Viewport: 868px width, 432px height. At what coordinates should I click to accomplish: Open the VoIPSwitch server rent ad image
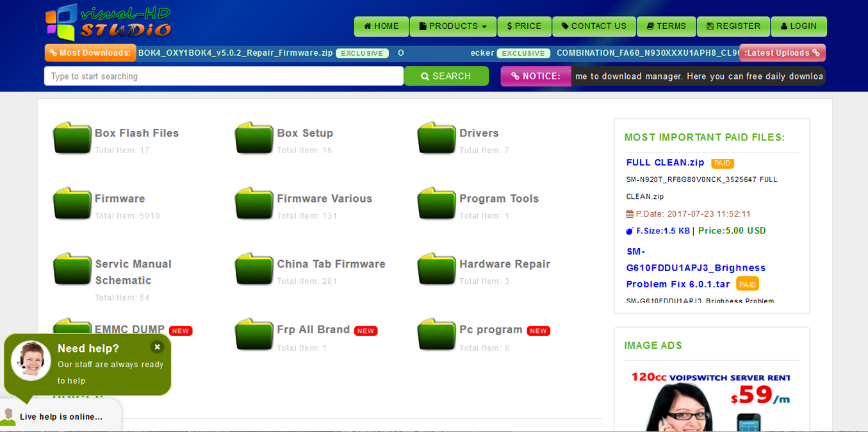[x=710, y=401]
